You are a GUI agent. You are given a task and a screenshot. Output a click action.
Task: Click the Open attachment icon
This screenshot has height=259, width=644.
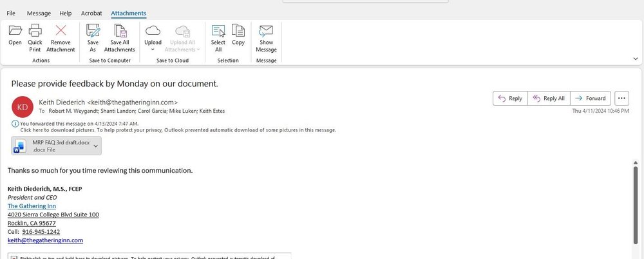(15, 30)
